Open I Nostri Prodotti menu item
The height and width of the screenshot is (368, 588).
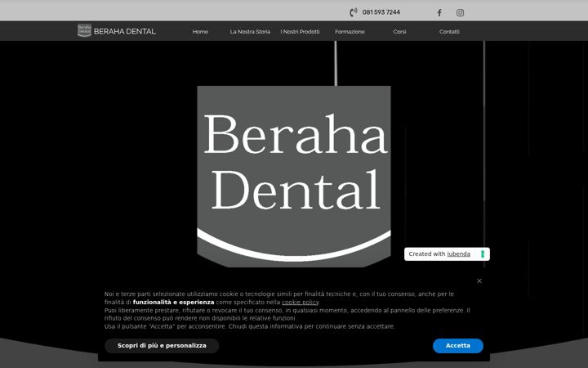point(300,32)
